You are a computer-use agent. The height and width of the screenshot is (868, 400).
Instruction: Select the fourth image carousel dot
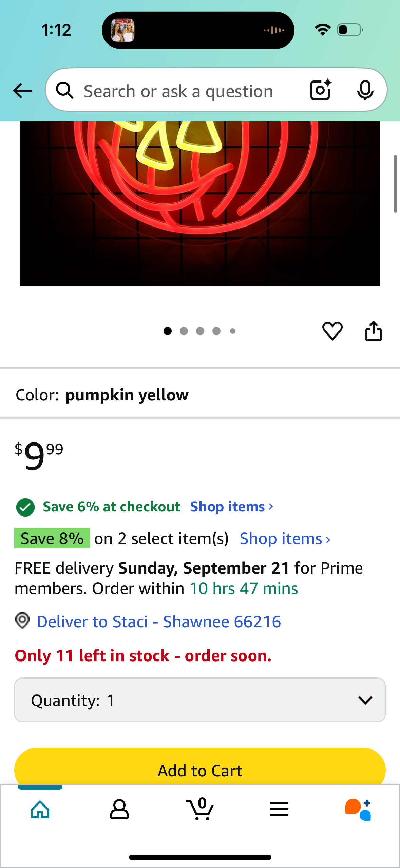pos(216,331)
